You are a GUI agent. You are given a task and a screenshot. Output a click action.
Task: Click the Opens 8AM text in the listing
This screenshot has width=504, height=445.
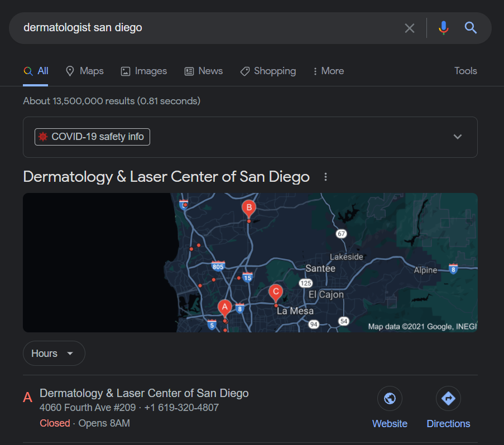point(104,423)
